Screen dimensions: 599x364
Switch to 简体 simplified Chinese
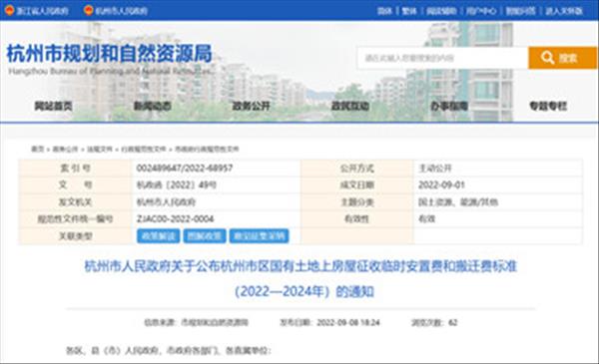(x=384, y=11)
